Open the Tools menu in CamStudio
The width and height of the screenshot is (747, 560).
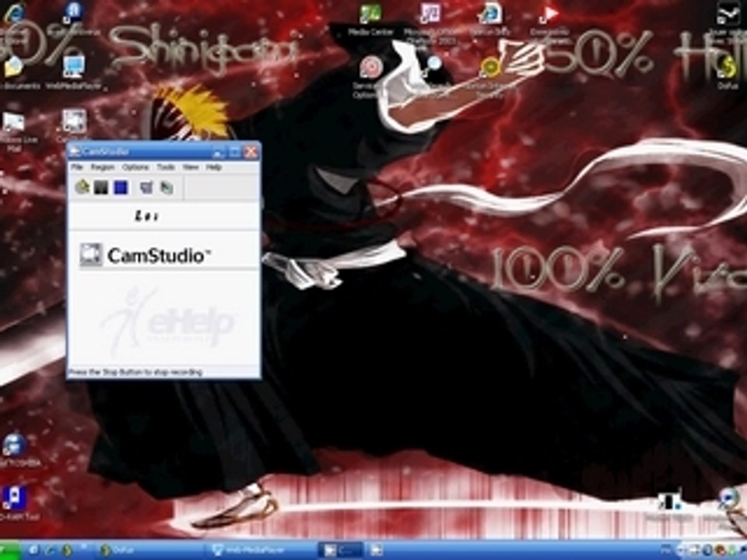click(x=166, y=167)
